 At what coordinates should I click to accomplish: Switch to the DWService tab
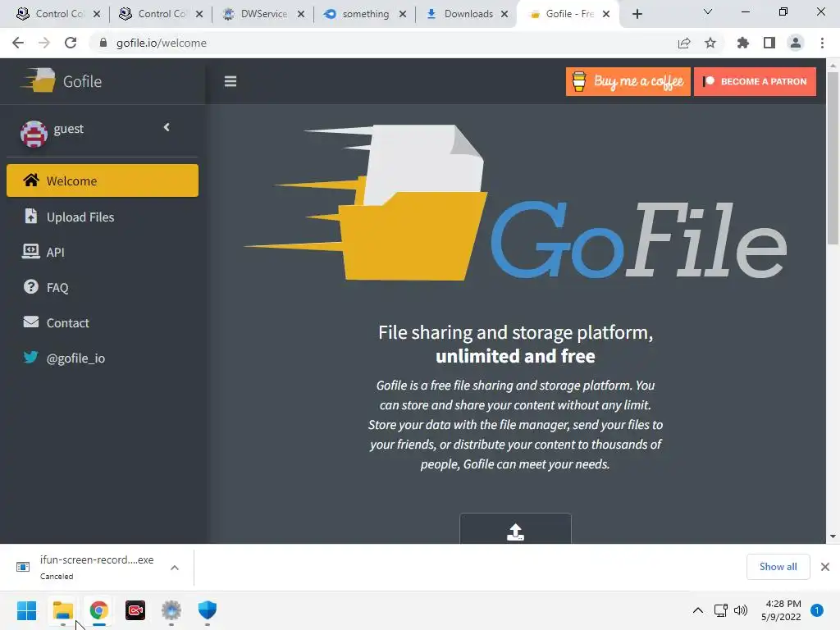coord(263,14)
